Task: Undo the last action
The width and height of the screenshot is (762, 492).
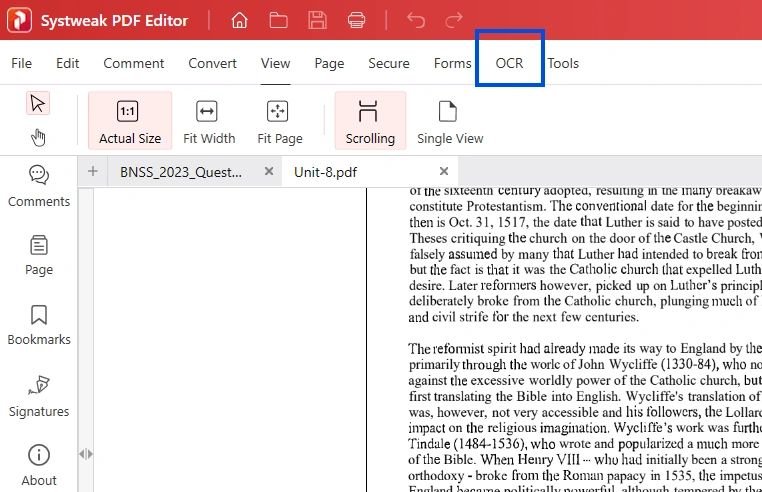Action: [416, 20]
